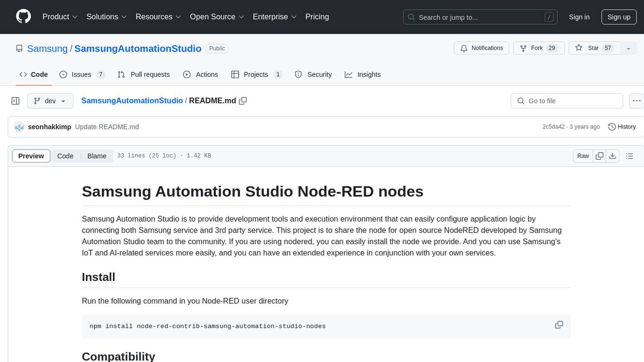This screenshot has height=362, width=644.
Task: Copy raw file contents
Action: pyautogui.click(x=599, y=156)
